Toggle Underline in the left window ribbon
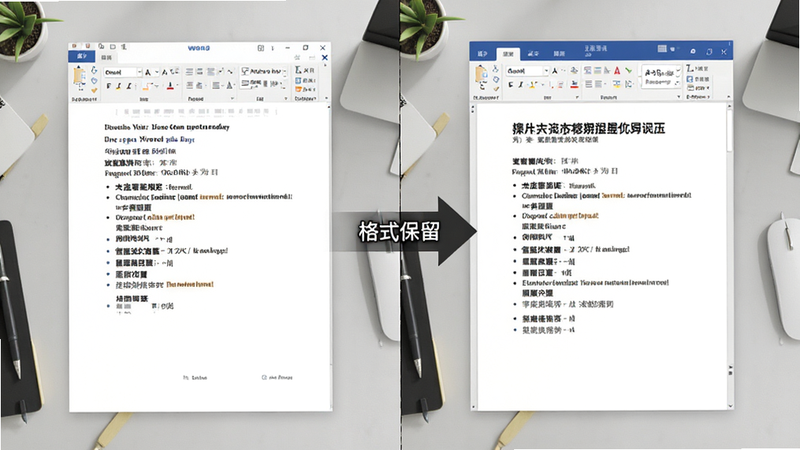 pyautogui.click(x=129, y=86)
